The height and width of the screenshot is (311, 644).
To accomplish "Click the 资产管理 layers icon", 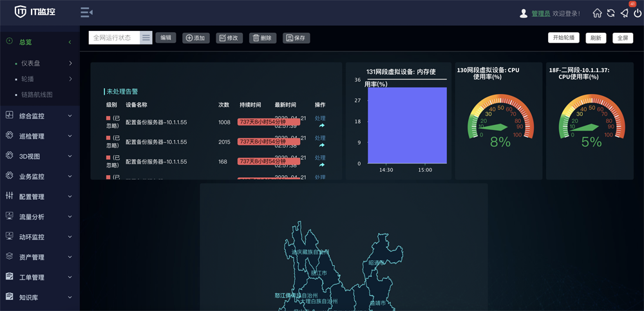I will coord(10,256).
